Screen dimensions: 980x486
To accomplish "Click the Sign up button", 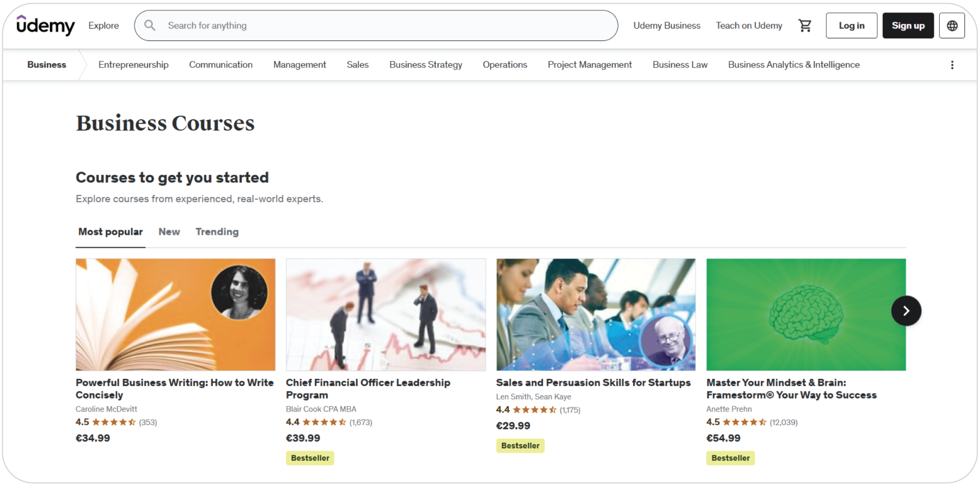I will click(908, 25).
